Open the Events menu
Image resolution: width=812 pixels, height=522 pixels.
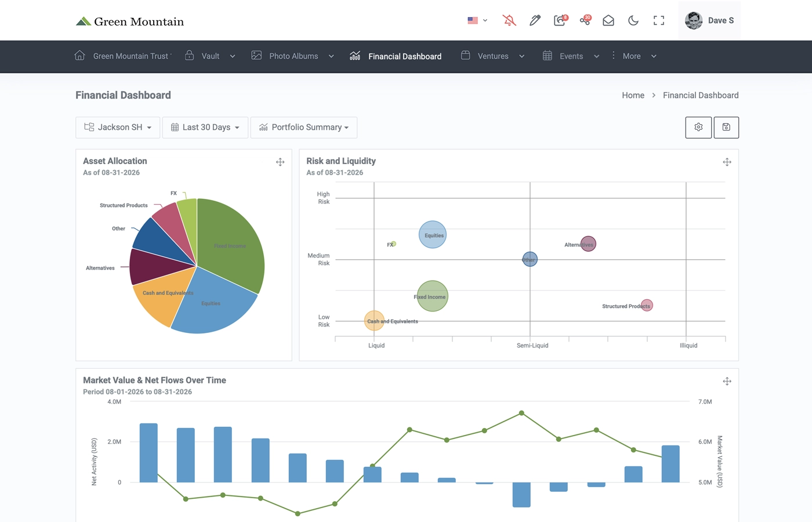pyautogui.click(x=571, y=56)
